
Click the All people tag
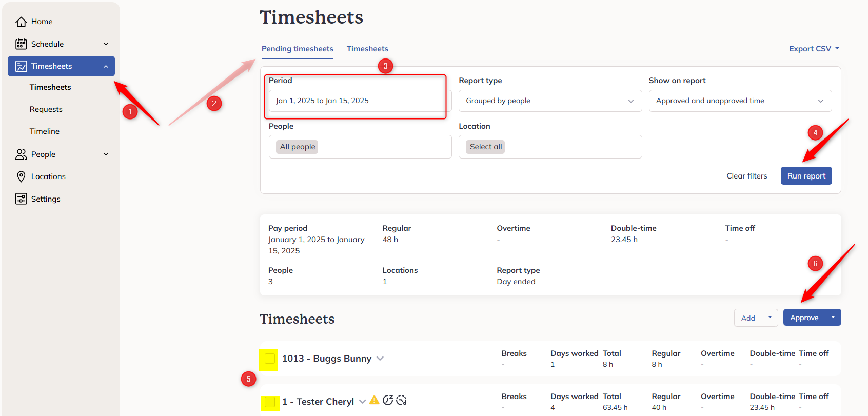tap(298, 147)
